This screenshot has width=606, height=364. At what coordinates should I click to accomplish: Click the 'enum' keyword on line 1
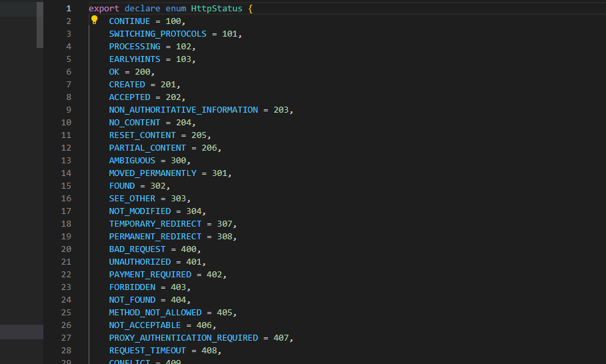[176, 9]
